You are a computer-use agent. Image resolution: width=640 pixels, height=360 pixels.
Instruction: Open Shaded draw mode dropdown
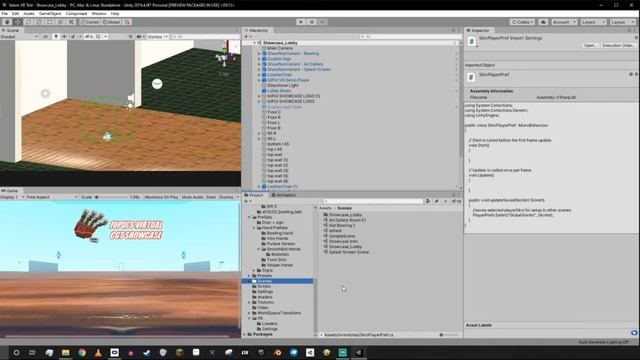point(19,37)
